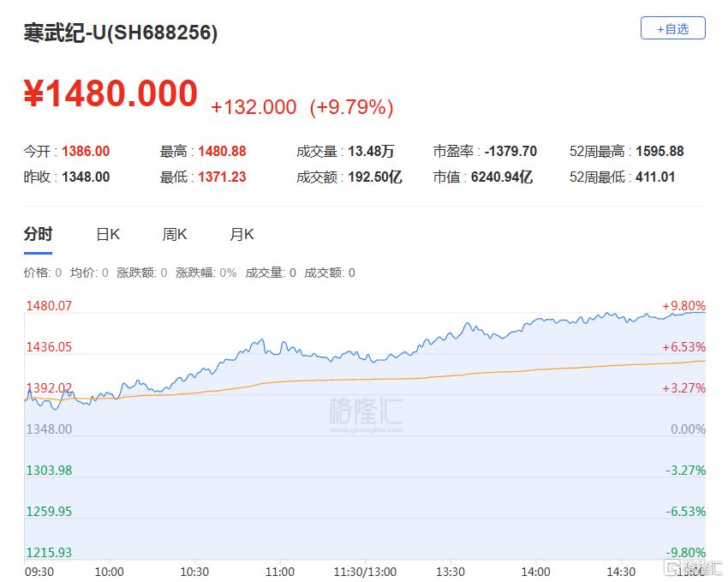The width and height of the screenshot is (728, 582).
Task: Switch to the 分时 intraday tab
Action: [38, 234]
